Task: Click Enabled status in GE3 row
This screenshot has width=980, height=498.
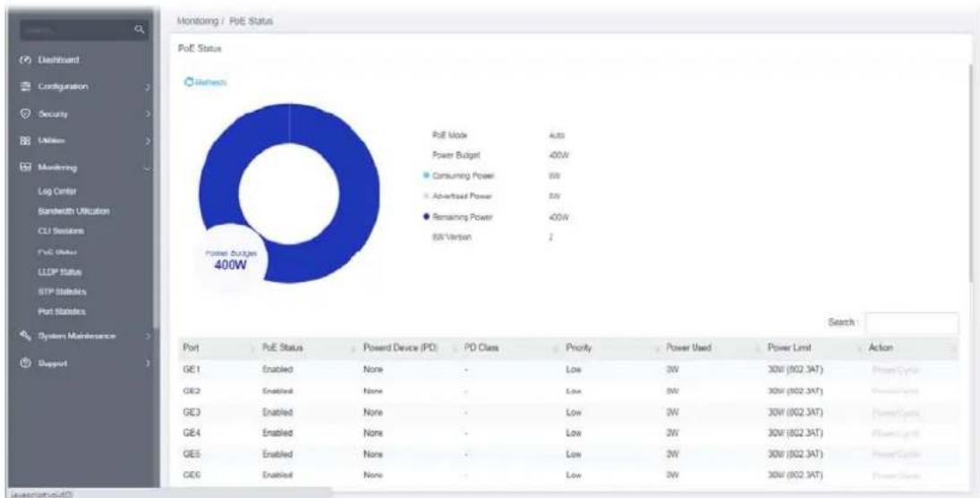Action: click(x=277, y=412)
